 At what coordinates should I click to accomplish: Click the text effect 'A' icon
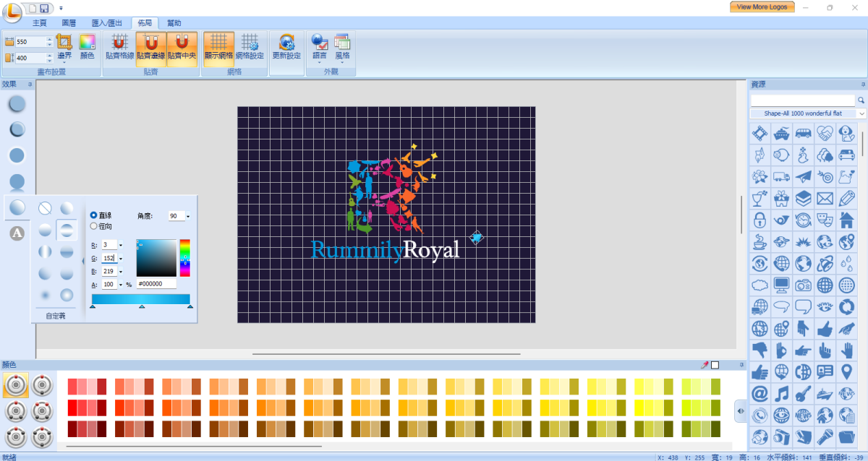(17, 233)
